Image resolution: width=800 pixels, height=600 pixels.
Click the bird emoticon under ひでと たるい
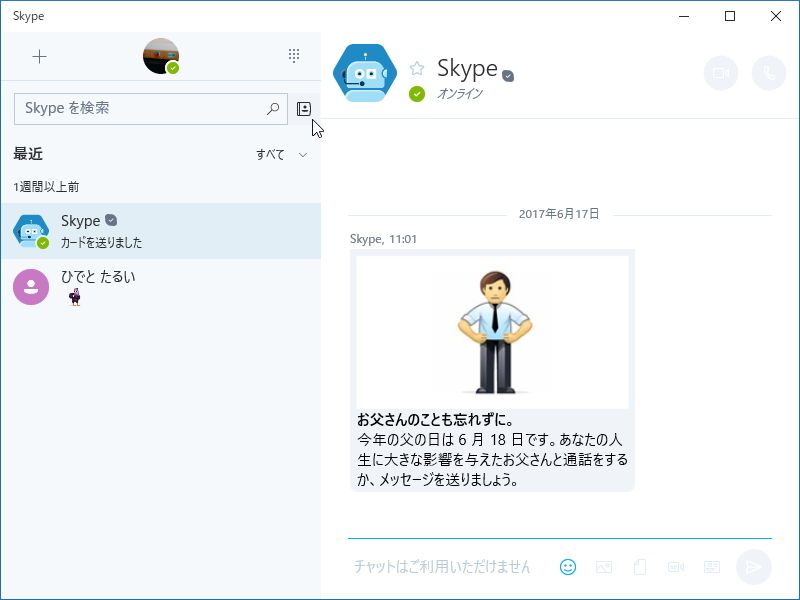[x=75, y=296]
